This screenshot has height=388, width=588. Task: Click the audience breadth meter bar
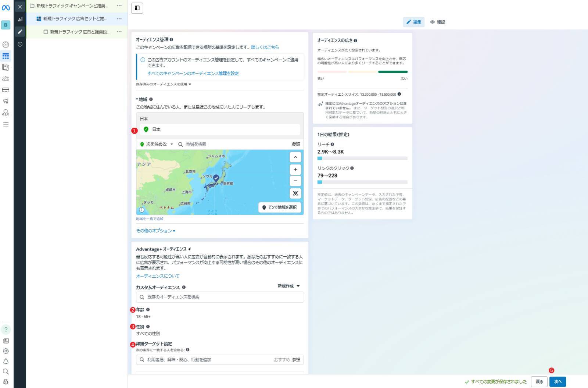pos(362,72)
